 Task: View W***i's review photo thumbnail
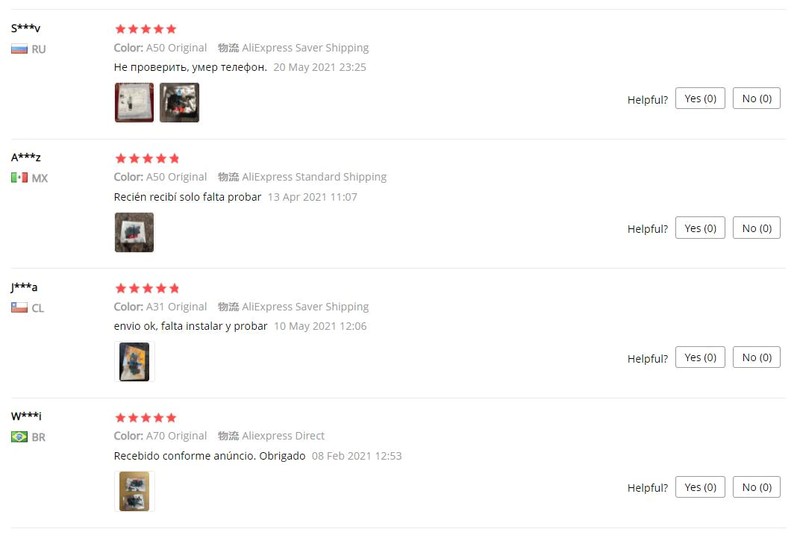[x=134, y=492]
